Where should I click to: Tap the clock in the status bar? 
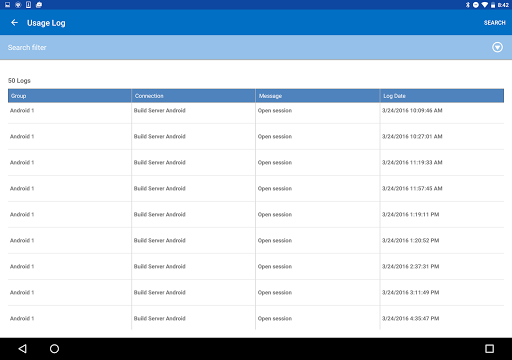(x=503, y=5)
